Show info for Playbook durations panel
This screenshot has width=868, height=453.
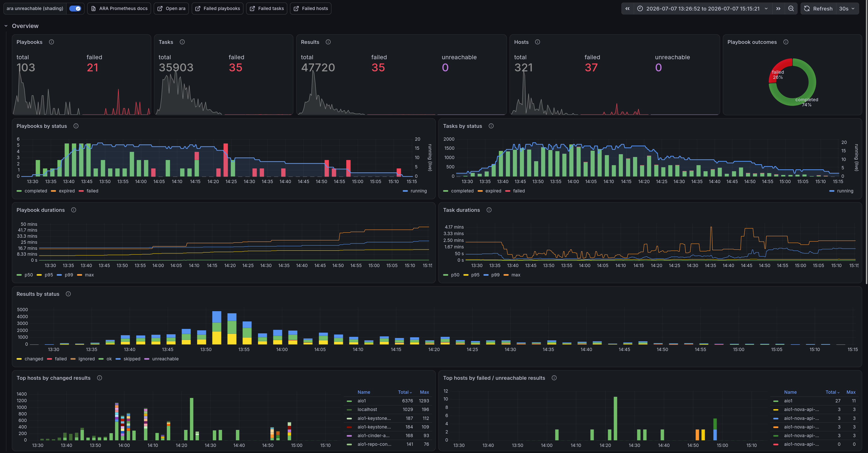[73, 210]
